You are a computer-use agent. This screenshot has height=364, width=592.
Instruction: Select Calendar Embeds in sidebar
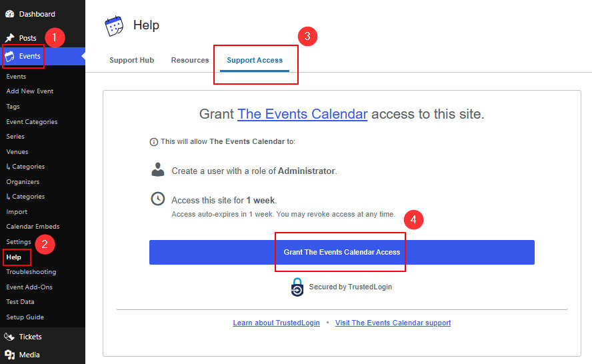click(33, 227)
